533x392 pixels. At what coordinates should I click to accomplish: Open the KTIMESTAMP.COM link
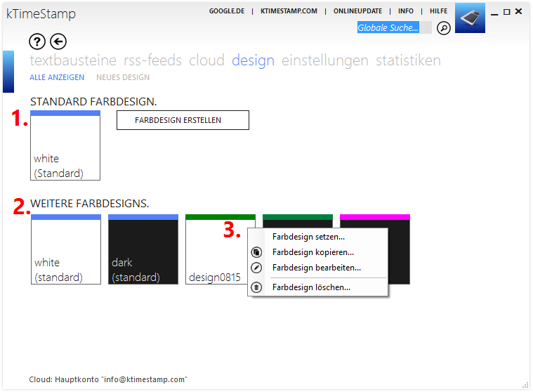289,11
